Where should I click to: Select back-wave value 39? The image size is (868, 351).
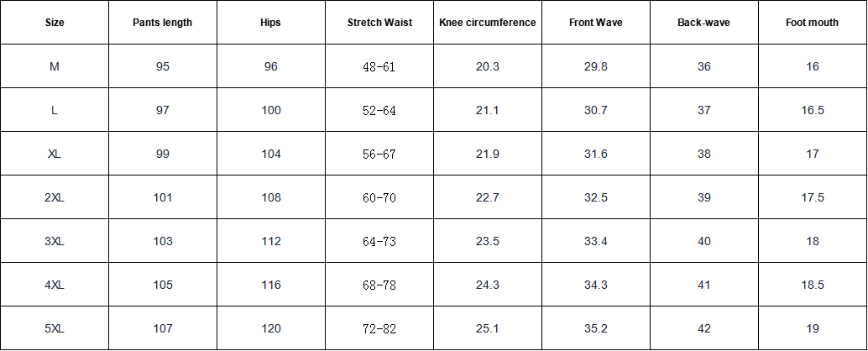(703, 197)
